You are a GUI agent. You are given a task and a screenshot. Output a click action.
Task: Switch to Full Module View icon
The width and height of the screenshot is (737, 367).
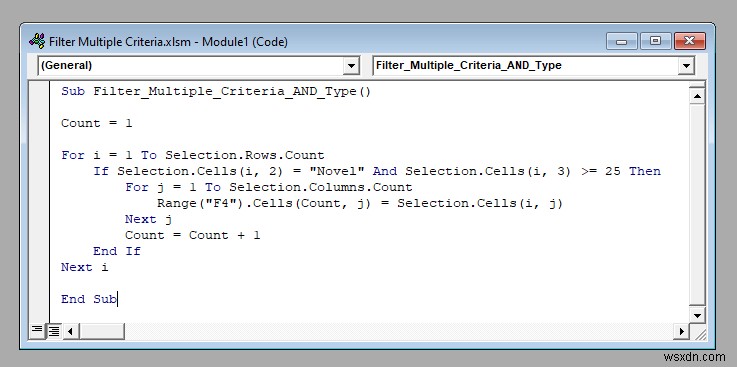54,331
